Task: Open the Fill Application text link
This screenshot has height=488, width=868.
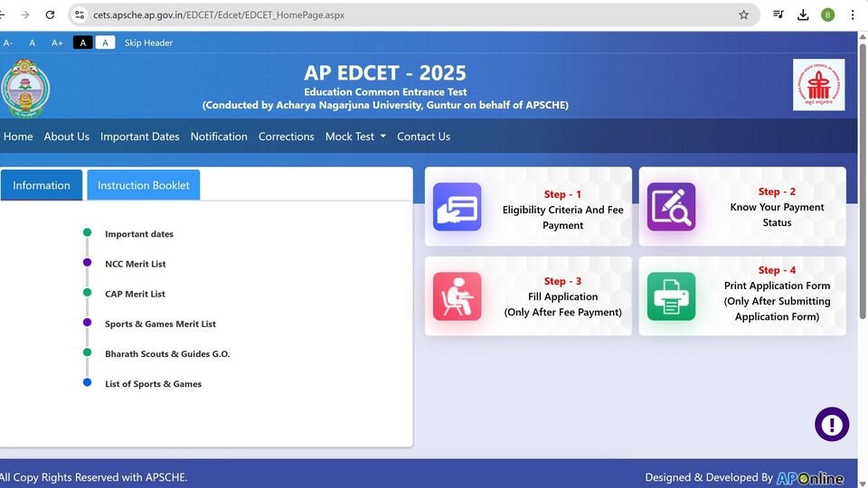Action: (562, 305)
